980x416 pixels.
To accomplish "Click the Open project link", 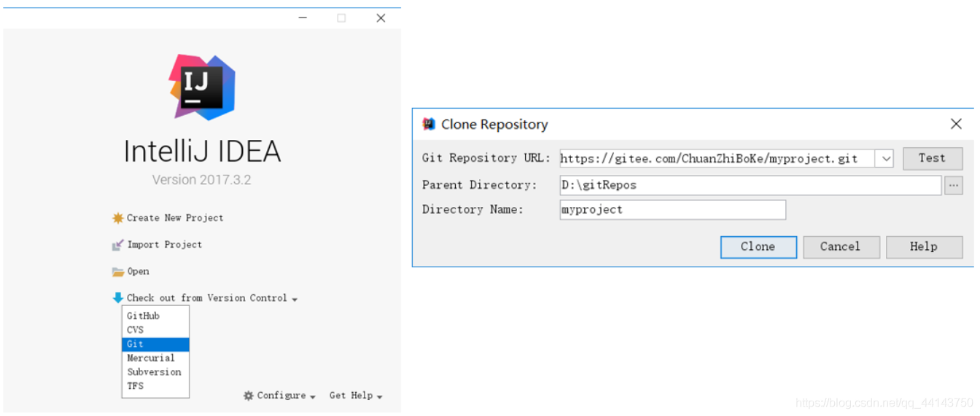I will 138,272.
